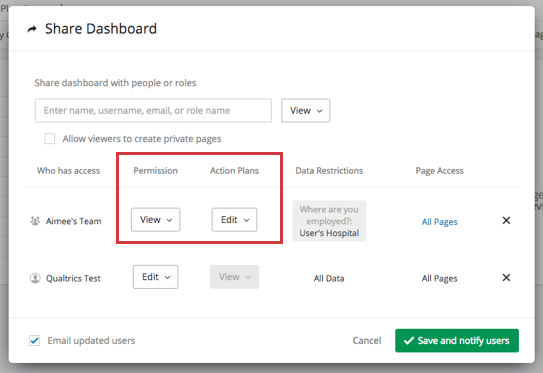Click All Pages text for Qualtrics Test
Viewport: 543px width, 373px height.
(439, 278)
